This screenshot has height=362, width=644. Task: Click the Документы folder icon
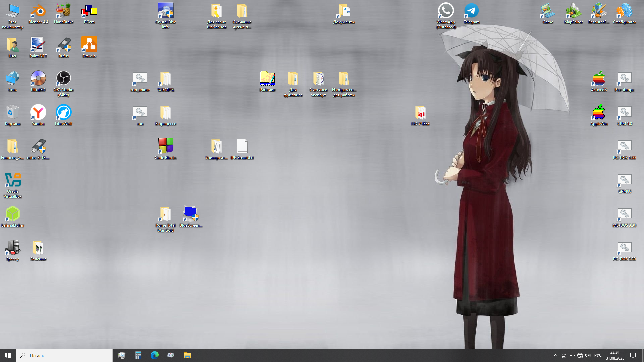[344, 14]
